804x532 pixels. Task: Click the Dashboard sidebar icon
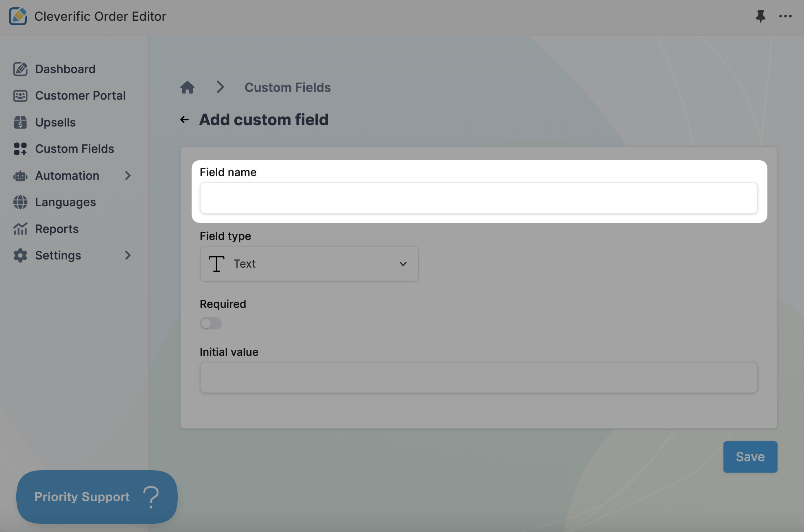click(20, 69)
